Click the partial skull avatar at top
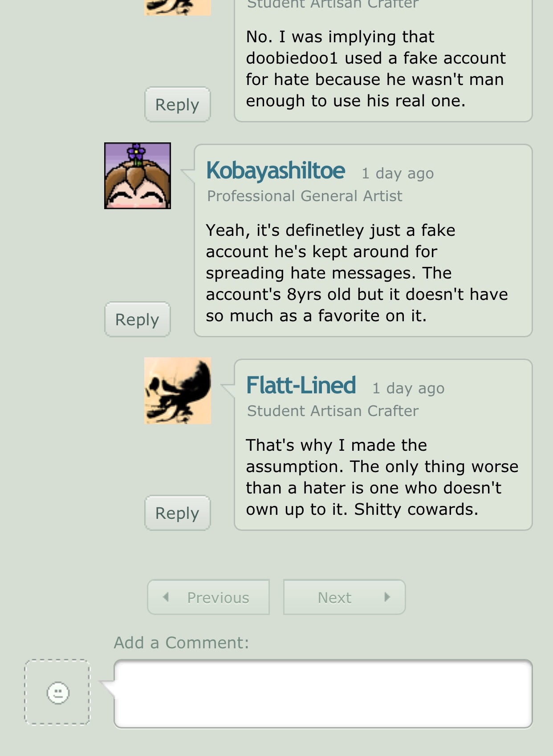 click(178, 8)
